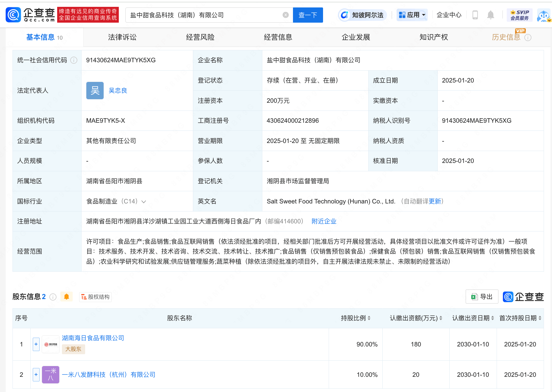Click info icon beside 历史信息
The height and width of the screenshot is (392, 552).
pyautogui.click(x=528, y=38)
